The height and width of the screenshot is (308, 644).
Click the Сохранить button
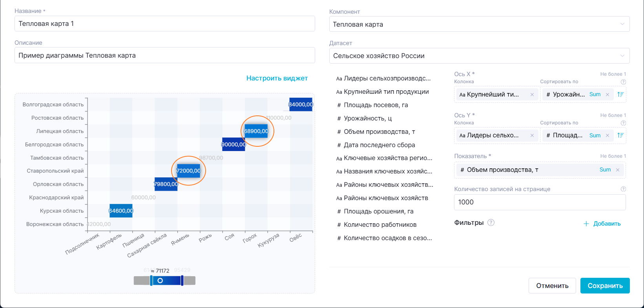pyautogui.click(x=605, y=286)
